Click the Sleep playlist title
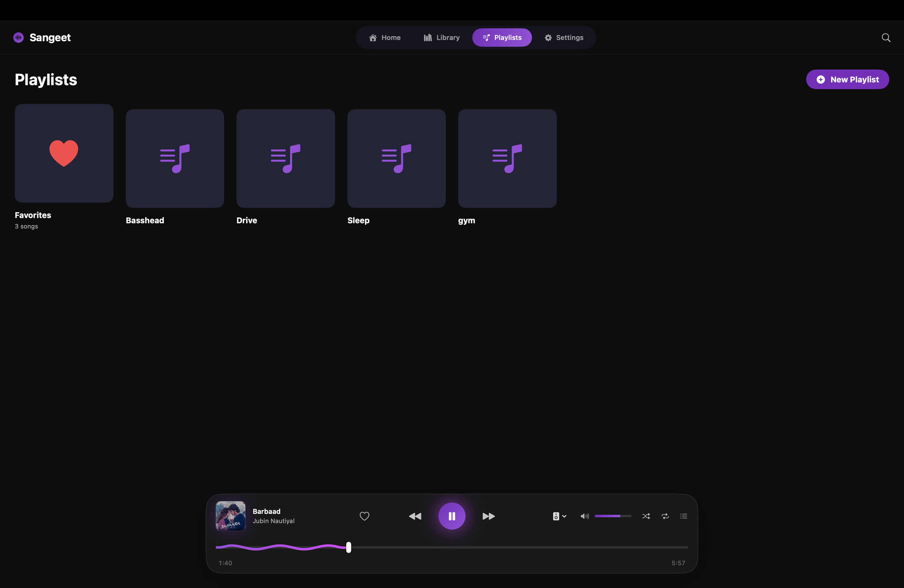The image size is (904, 588). point(359,221)
